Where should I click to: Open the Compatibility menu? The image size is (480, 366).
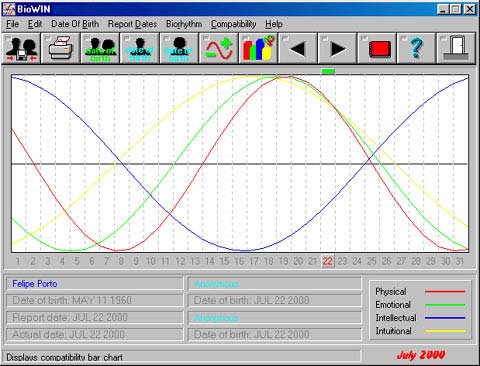[x=233, y=24]
